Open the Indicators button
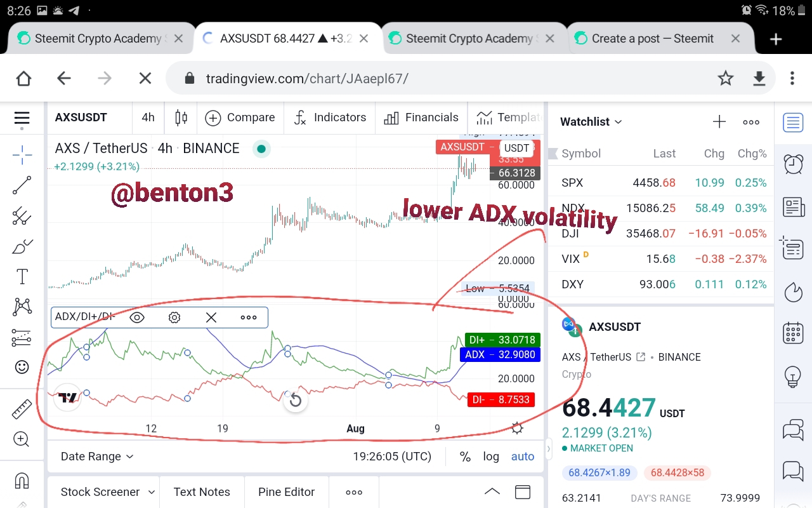The height and width of the screenshot is (508, 812). [x=330, y=117]
